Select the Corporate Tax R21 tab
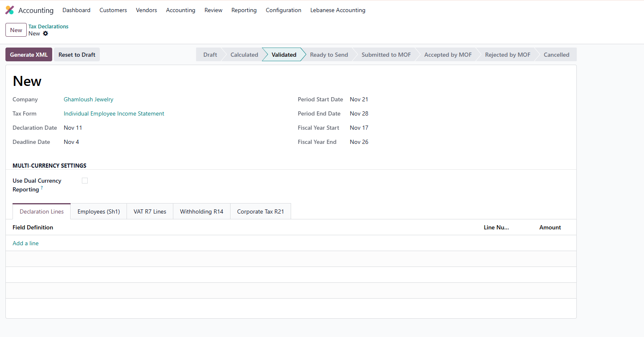The image size is (644, 337). click(260, 211)
